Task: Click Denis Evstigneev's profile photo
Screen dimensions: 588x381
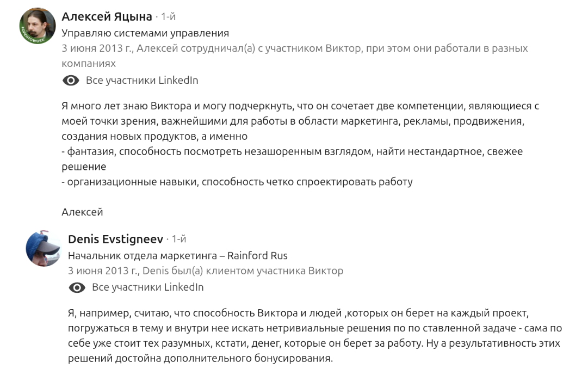Action: click(44, 249)
